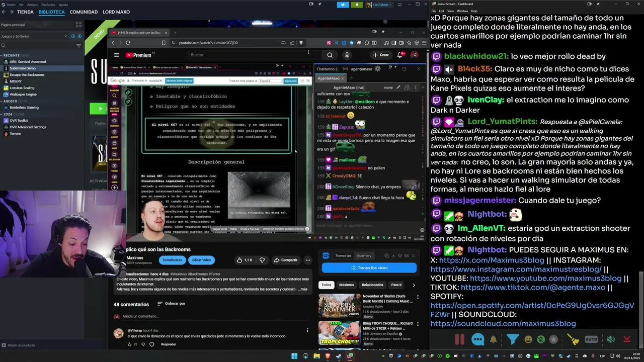
Task: Show more filter chips with right chevron
Action: 414,285
